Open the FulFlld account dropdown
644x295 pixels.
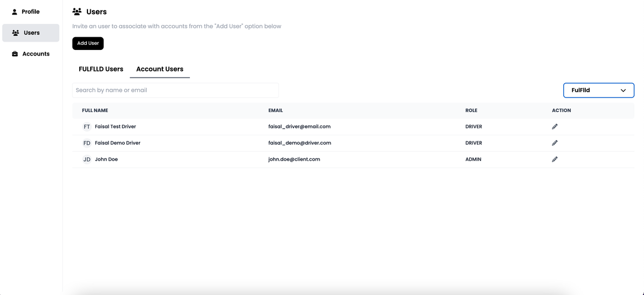[598, 90]
